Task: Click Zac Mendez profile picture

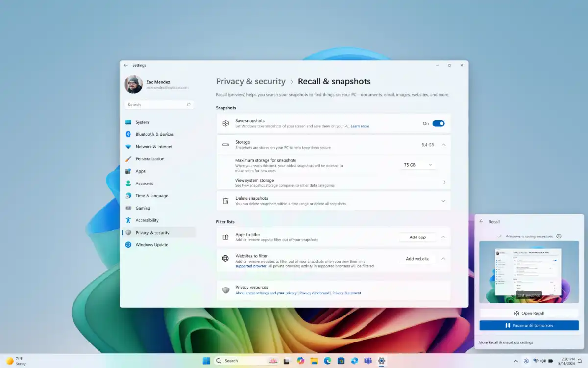Action: tap(133, 84)
